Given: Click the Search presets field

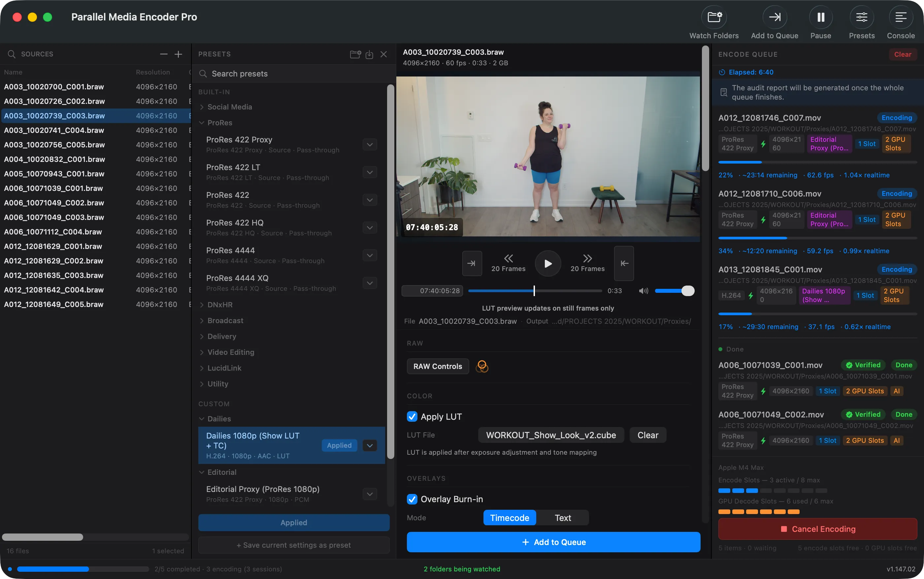Looking at the screenshot, I should [293, 74].
